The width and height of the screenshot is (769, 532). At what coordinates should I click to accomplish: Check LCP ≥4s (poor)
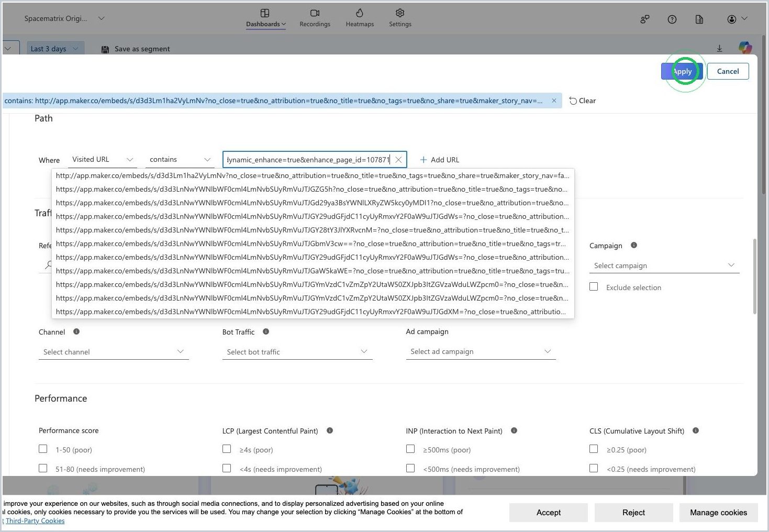click(x=227, y=449)
